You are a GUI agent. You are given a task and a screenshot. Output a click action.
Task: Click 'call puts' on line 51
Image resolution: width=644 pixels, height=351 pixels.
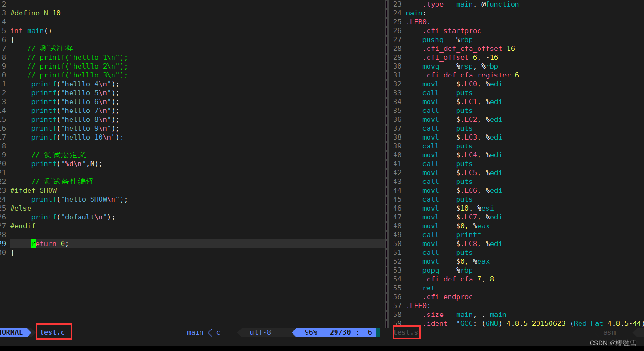pos(447,253)
